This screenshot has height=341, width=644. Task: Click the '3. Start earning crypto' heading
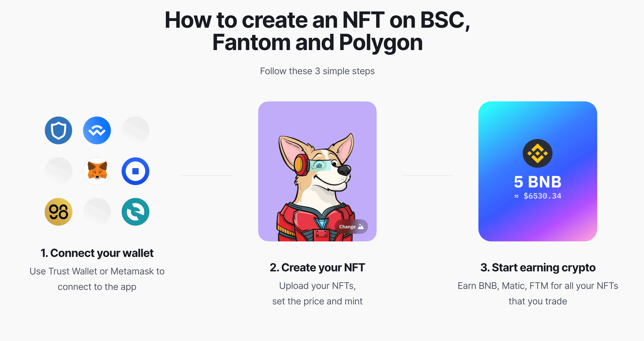(x=538, y=268)
